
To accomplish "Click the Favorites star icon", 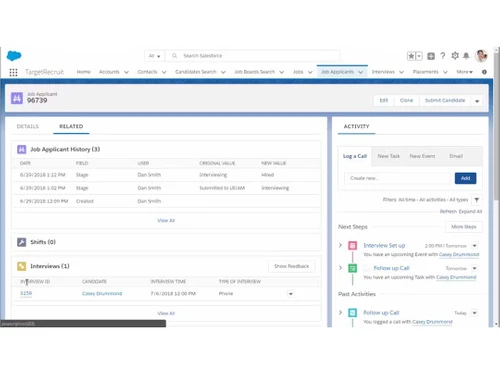I will [x=411, y=56].
